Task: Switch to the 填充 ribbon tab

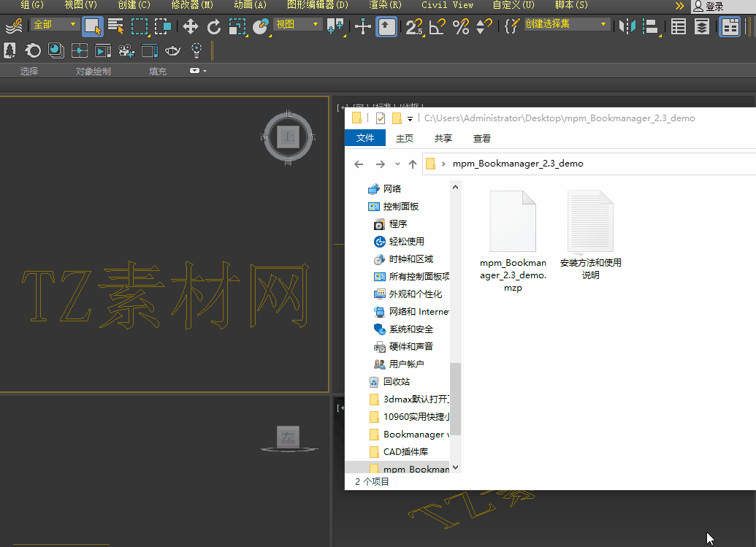Action: [158, 72]
